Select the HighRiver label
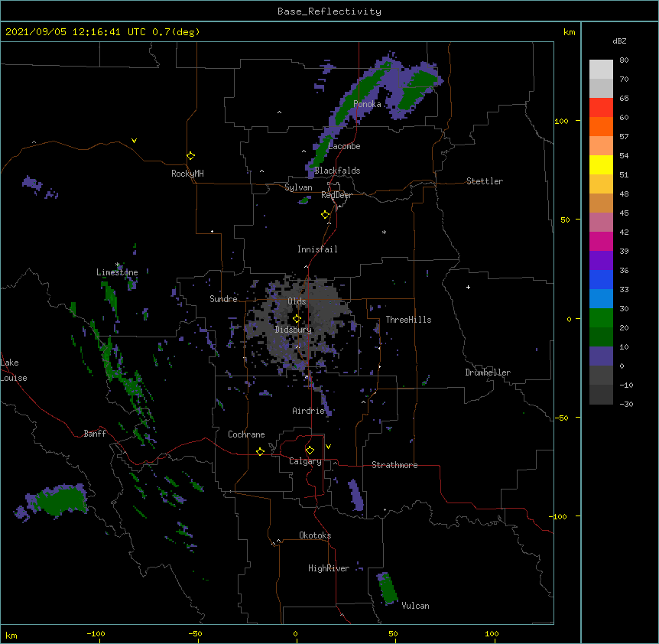The width and height of the screenshot is (659, 644). 329,568
